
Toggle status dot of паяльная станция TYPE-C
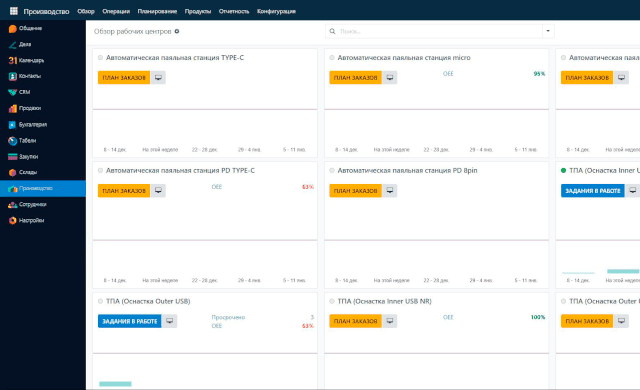click(100, 58)
